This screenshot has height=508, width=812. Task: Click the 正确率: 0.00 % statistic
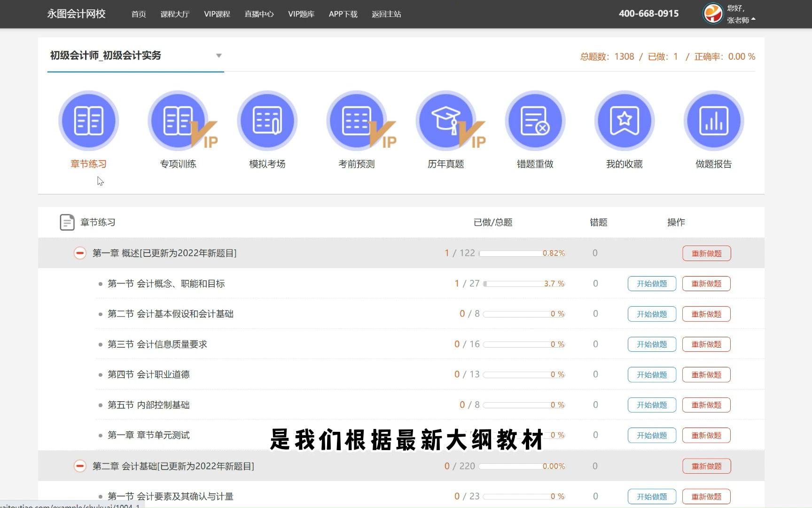725,56
